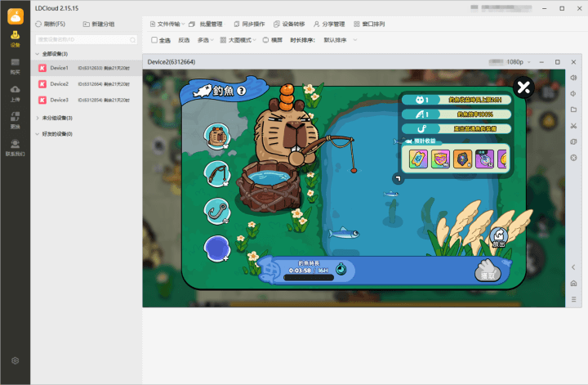Close the fishing game panel
The height and width of the screenshot is (385, 588).
[x=523, y=87]
